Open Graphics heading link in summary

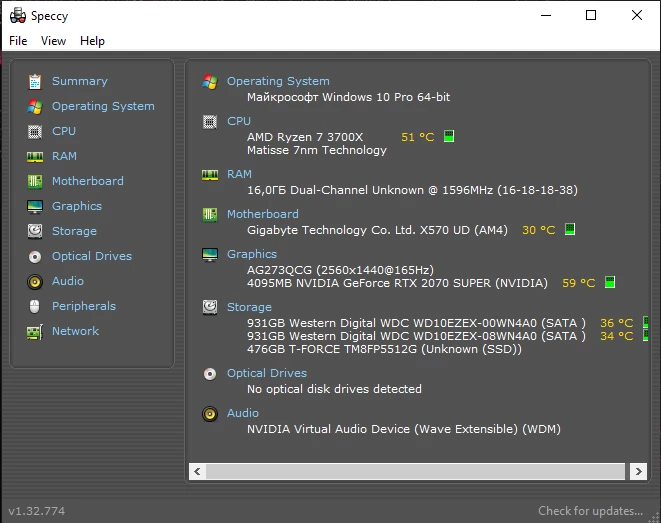(252, 254)
